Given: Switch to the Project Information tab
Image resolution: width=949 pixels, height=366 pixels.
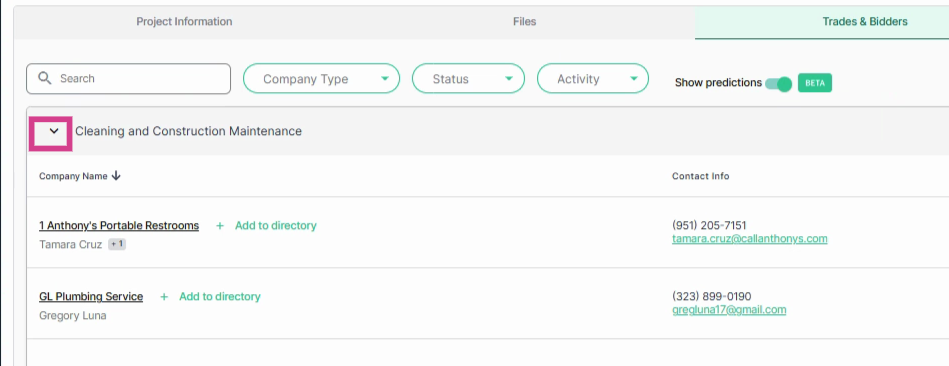Looking at the screenshot, I should pos(184,22).
